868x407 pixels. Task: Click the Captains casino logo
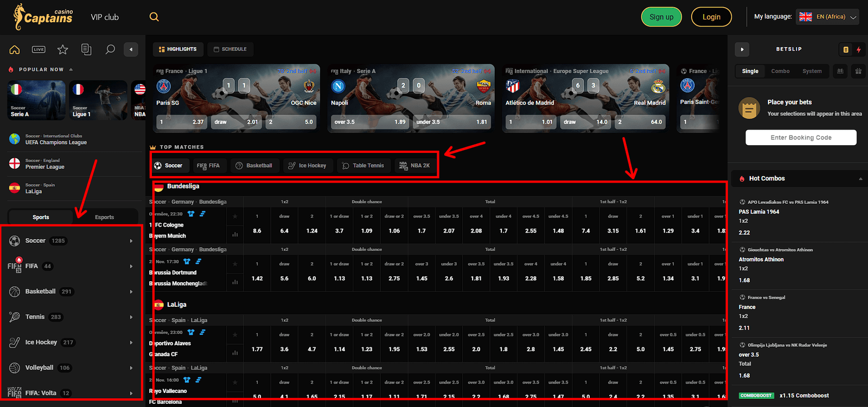click(43, 17)
